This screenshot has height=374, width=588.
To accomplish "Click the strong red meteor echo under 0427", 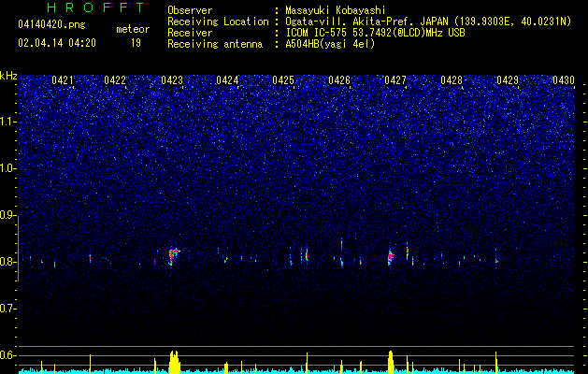I will click(x=391, y=257).
